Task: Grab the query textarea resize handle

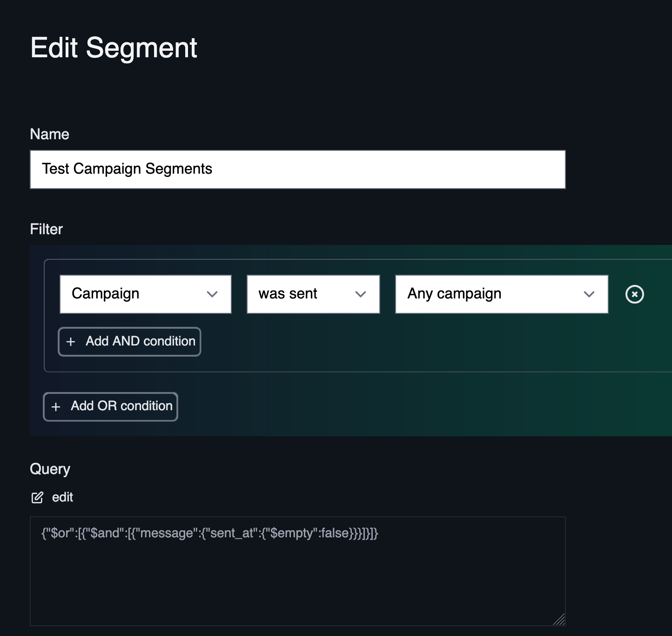Action: click(x=559, y=620)
